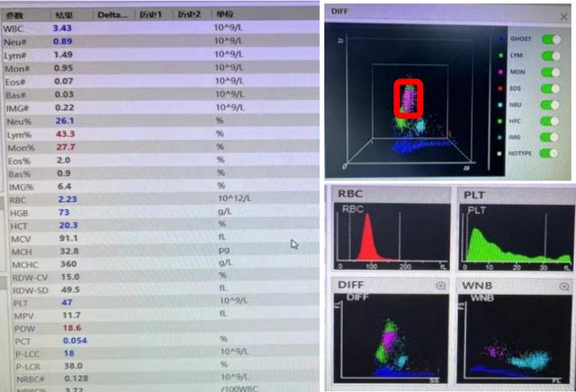Image resolution: width=576 pixels, height=392 pixels.
Task: Select the MCHC result value 360
Action: (68, 264)
